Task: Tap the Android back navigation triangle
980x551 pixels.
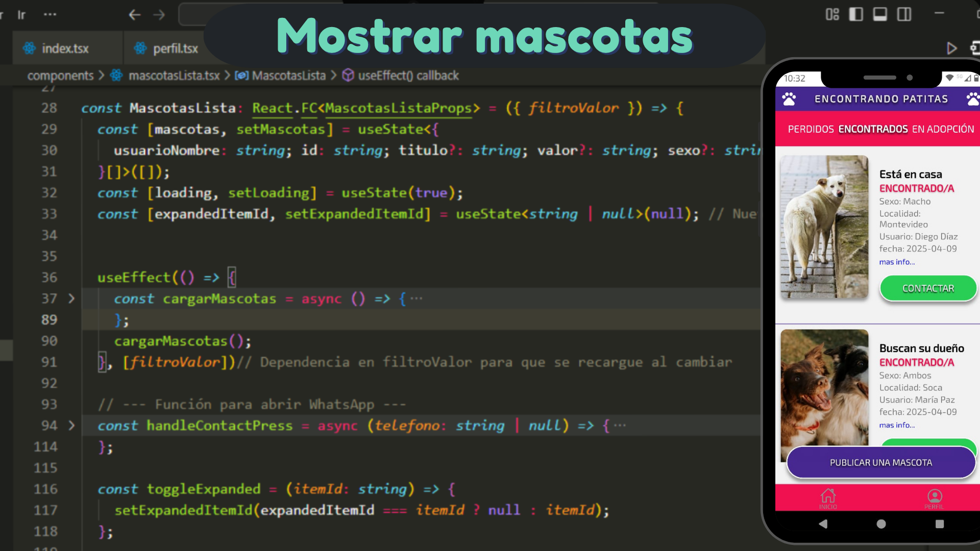Action: tap(823, 524)
